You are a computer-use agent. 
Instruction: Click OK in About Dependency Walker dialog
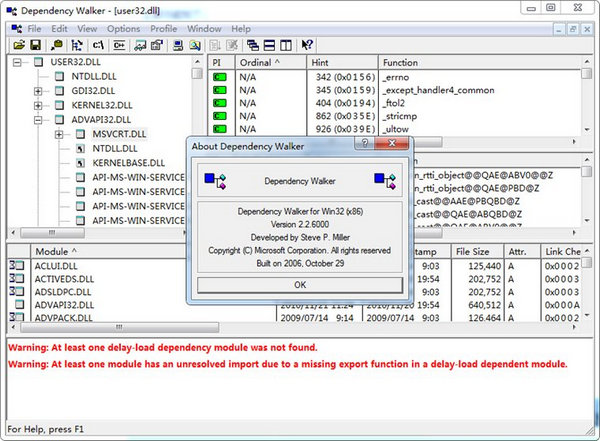300,285
